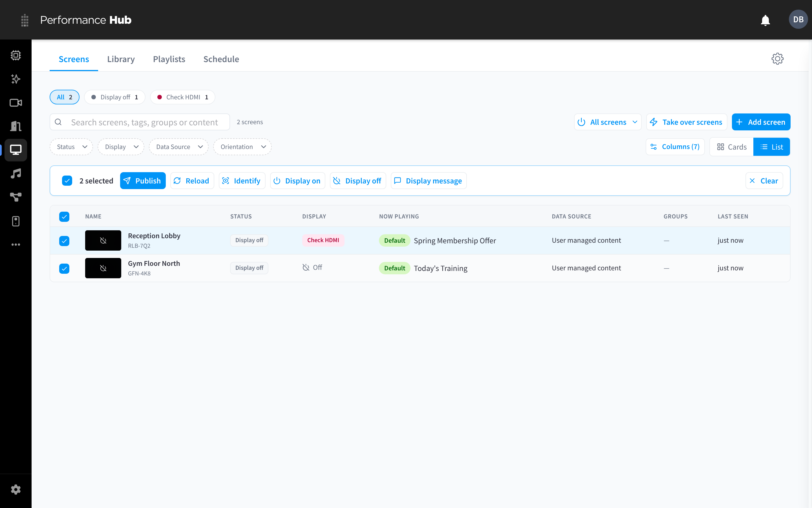
Task: Filter by the Check HDMI 1 chip
Action: coord(182,97)
